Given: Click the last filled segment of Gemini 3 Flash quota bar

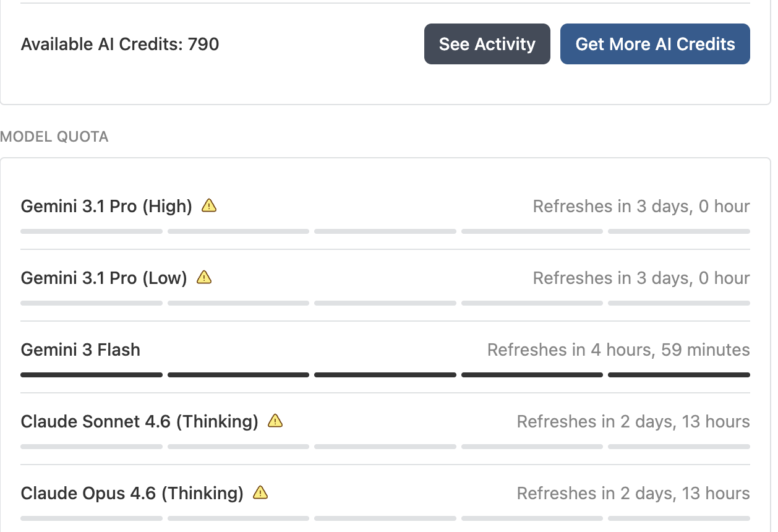Looking at the screenshot, I should pyautogui.click(x=679, y=375).
